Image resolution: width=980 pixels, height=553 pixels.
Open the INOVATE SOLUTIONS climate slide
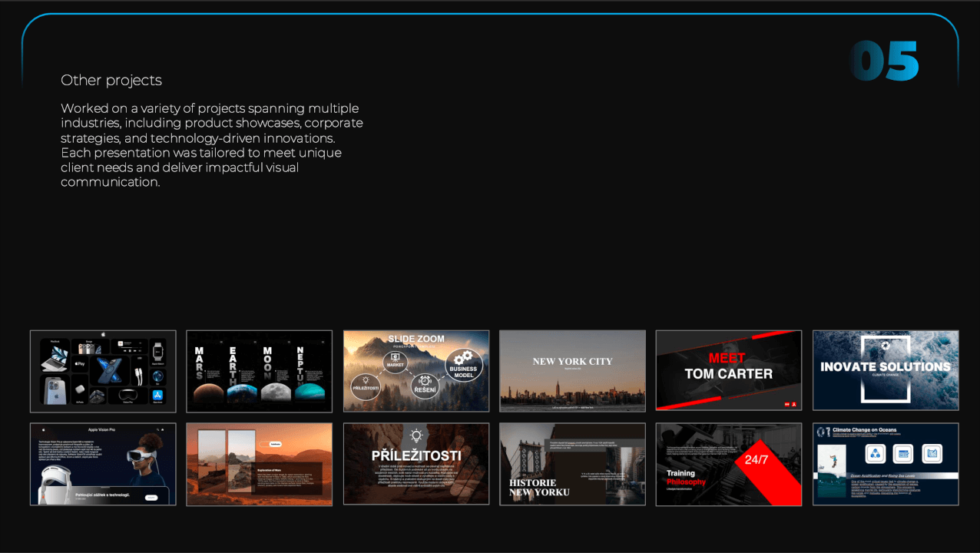885,371
